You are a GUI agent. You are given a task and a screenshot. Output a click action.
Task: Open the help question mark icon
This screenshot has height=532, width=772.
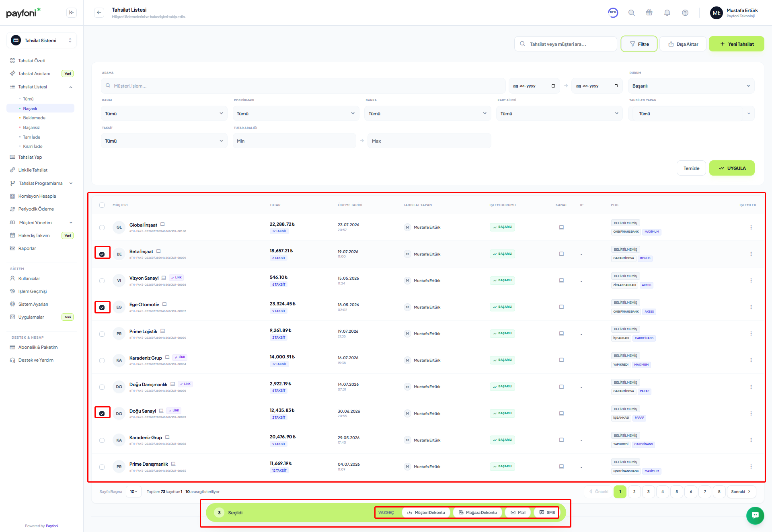coord(685,13)
